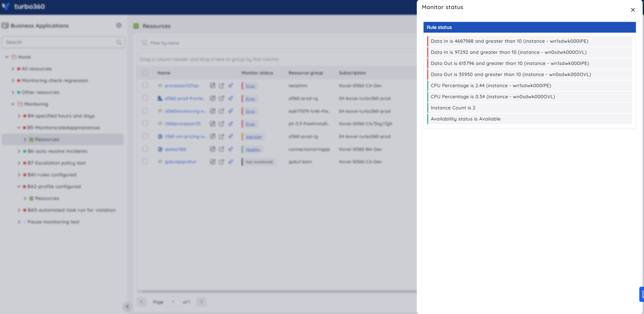This screenshot has width=644, height=314.
Task: Select 'Availability status is Available' row
Action: pyautogui.click(x=529, y=119)
